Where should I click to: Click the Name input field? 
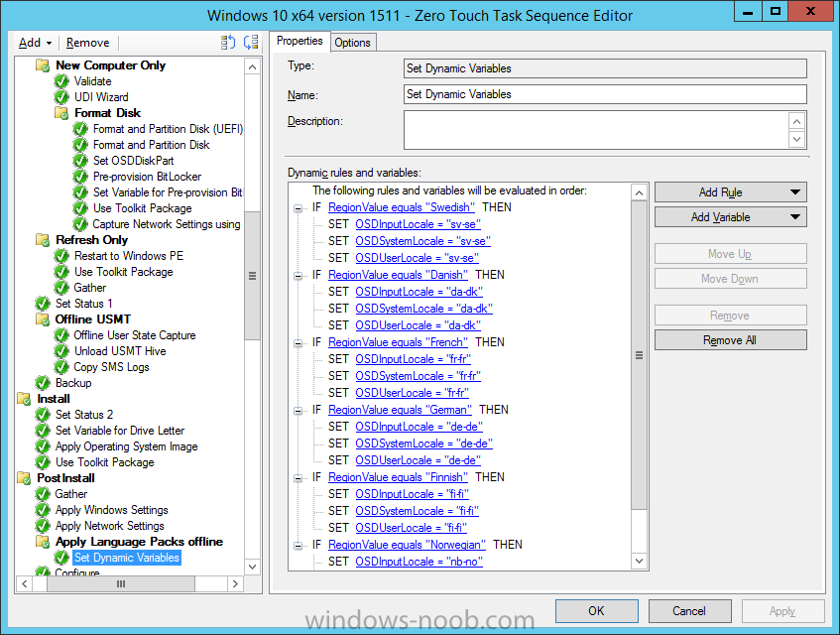tap(605, 94)
